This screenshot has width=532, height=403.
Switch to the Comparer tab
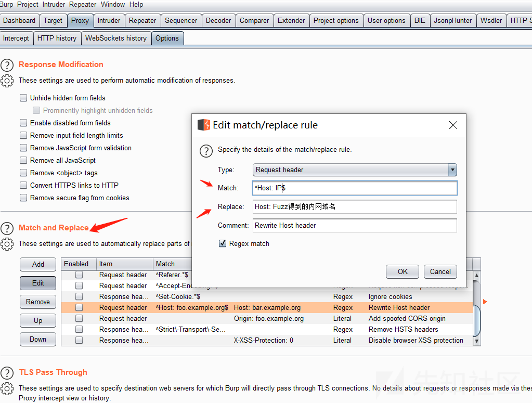pyautogui.click(x=254, y=21)
